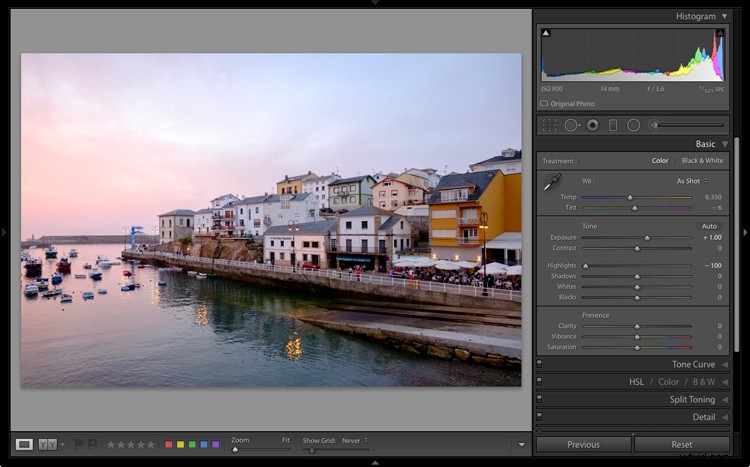Click the Clarity slider handle
Screen dimensions: 750x467
tap(637, 326)
